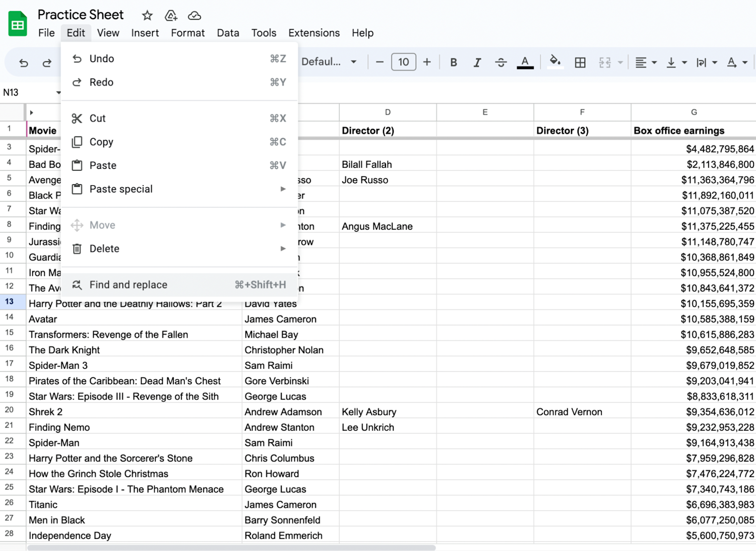
Task: Select the Kelly Asbury cell
Action: (388, 411)
